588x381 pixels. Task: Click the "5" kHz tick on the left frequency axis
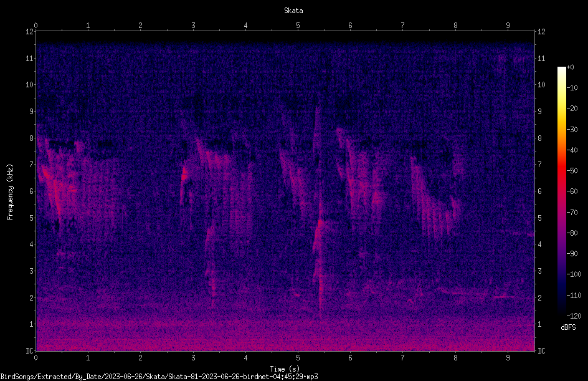click(31, 218)
